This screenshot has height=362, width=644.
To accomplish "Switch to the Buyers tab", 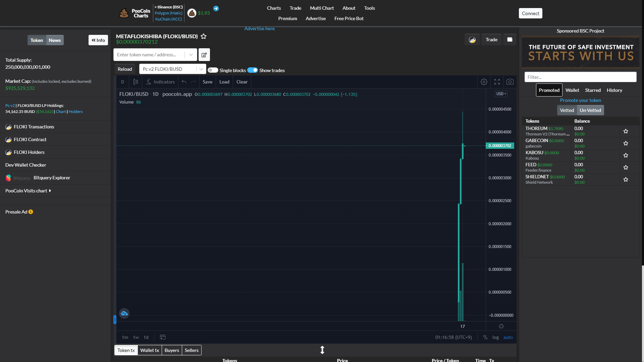I will click(x=172, y=350).
